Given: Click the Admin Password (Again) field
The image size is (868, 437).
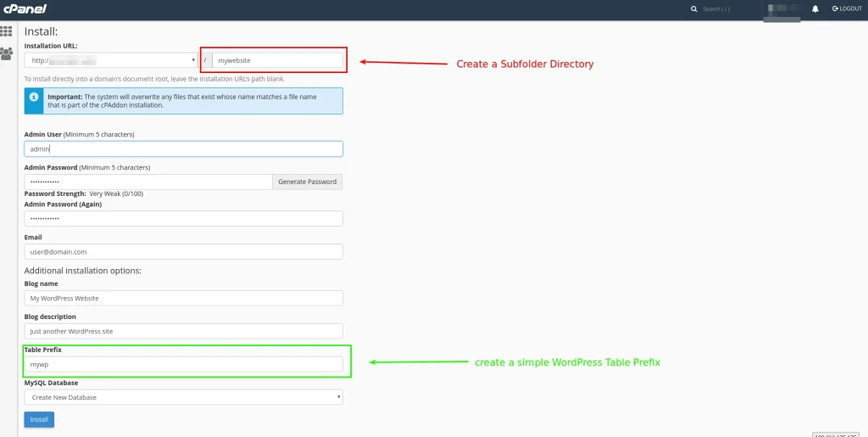Looking at the screenshot, I should click(183, 218).
